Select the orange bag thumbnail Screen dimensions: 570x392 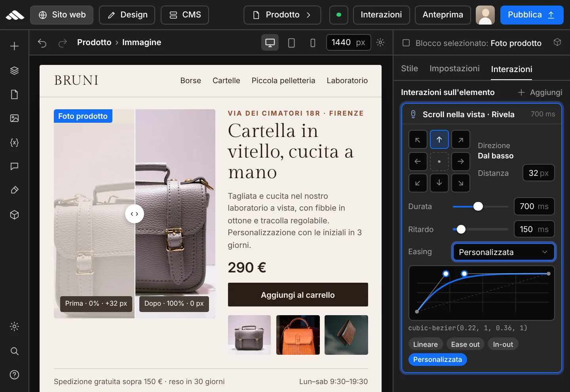[298, 335]
